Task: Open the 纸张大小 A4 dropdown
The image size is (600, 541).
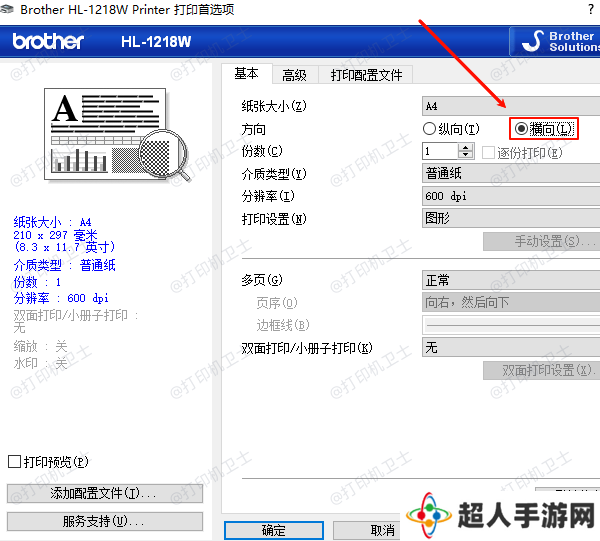Action: click(x=511, y=106)
